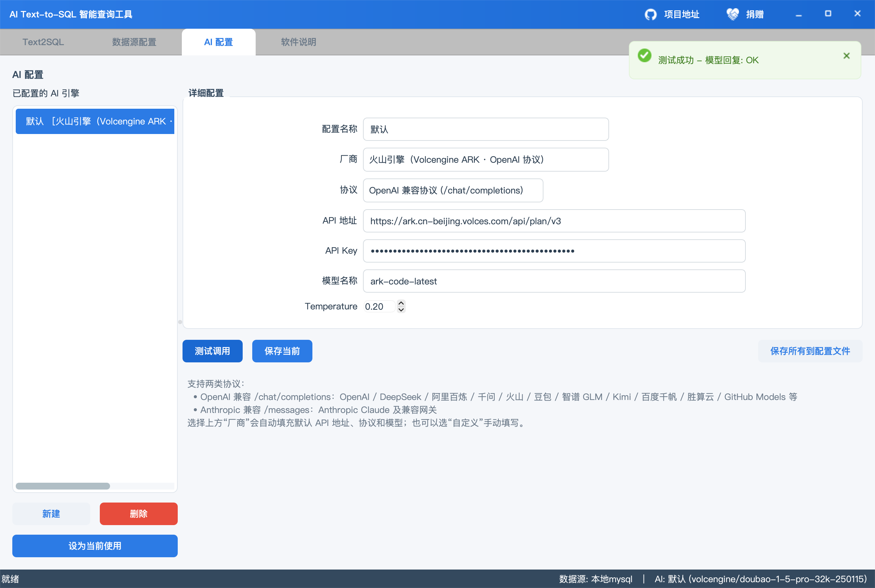Image resolution: width=875 pixels, height=588 pixels.
Task: Click the 保存当前 button
Action: tap(282, 351)
